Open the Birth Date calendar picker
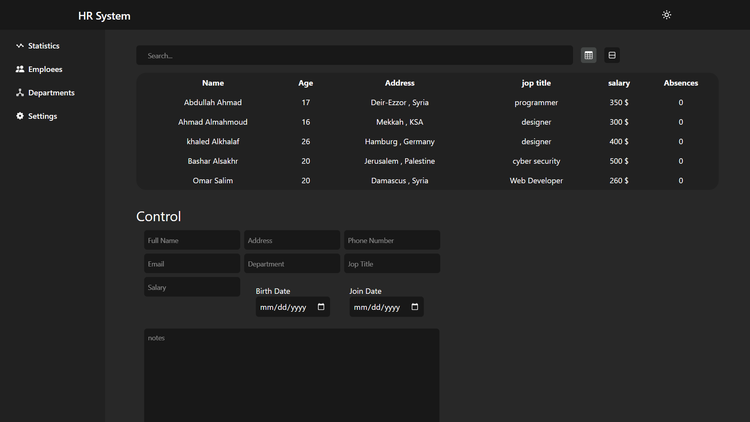This screenshot has width=750, height=422. tap(321, 308)
